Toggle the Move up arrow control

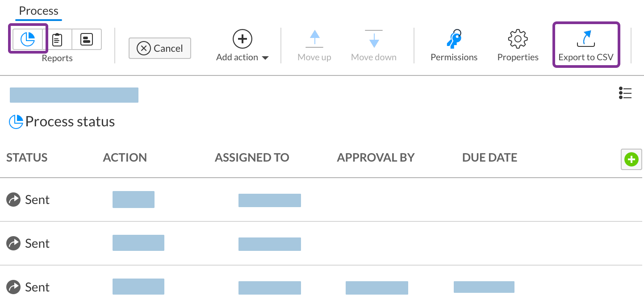click(314, 39)
